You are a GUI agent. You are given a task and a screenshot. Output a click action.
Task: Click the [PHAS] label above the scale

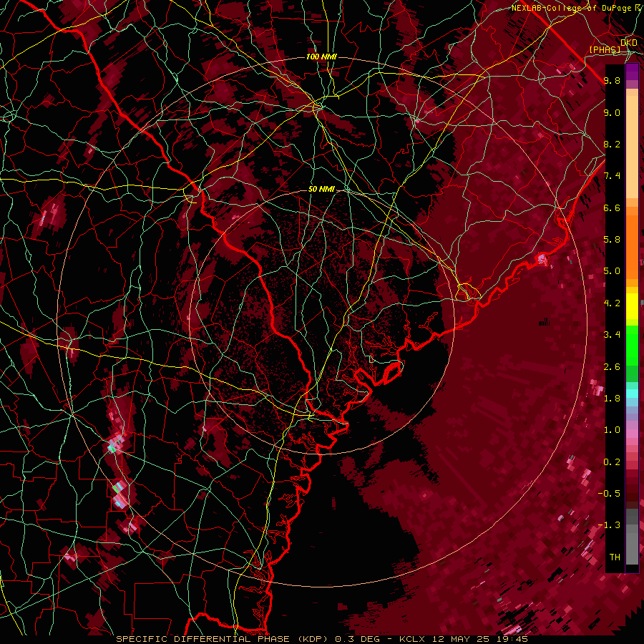pos(605,49)
